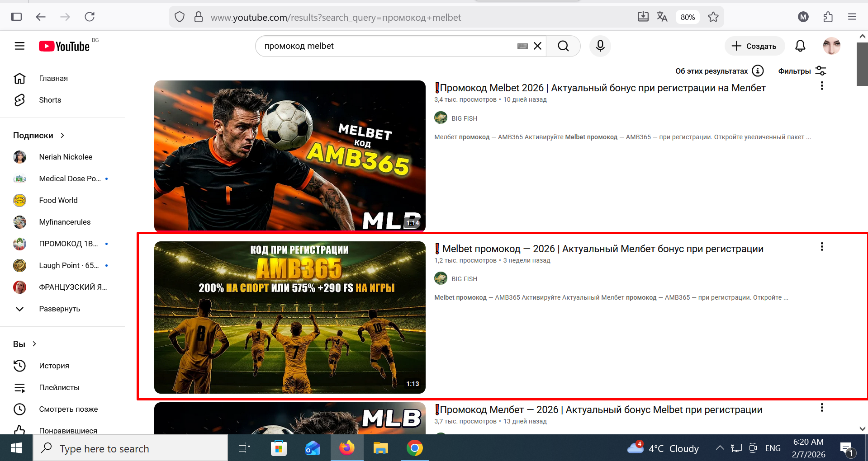Open browser extensions puzzle icon
This screenshot has height=461, width=868.
(x=828, y=17)
